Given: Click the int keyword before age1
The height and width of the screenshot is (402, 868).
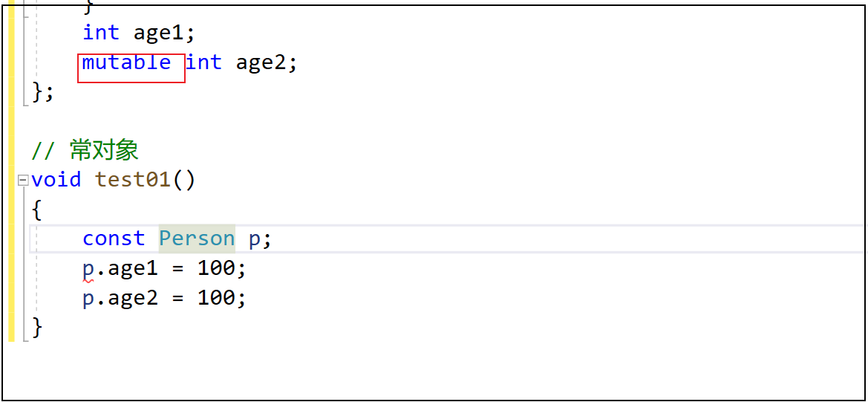Looking at the screenshot, I should coord(100,33).
